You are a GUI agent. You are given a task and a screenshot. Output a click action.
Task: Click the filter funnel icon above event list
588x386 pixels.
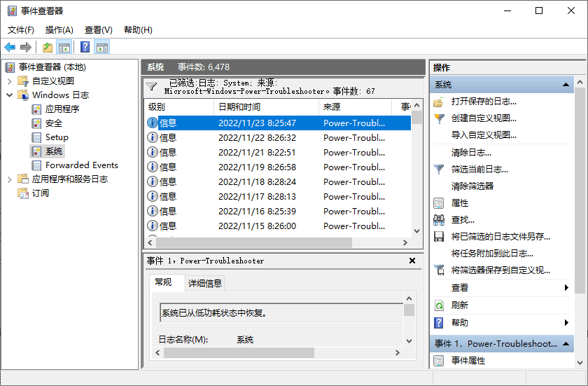click(x=151, y=87)
